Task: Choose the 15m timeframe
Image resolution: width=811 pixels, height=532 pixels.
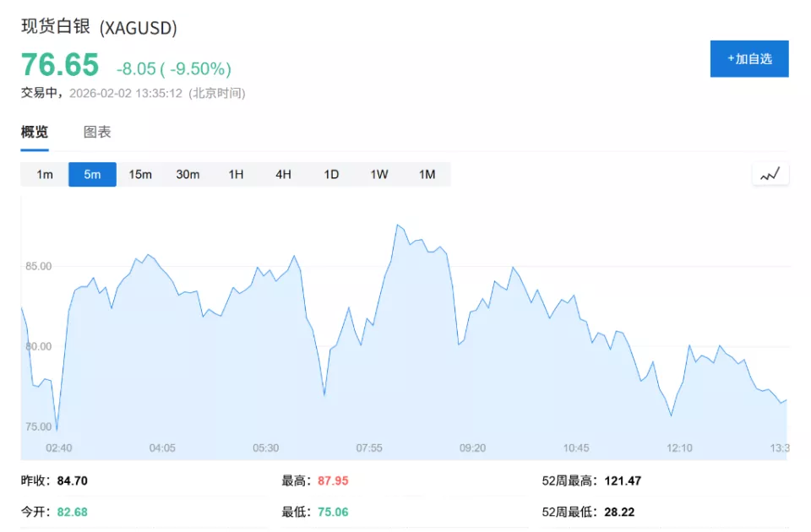Action: pos(140,175)
